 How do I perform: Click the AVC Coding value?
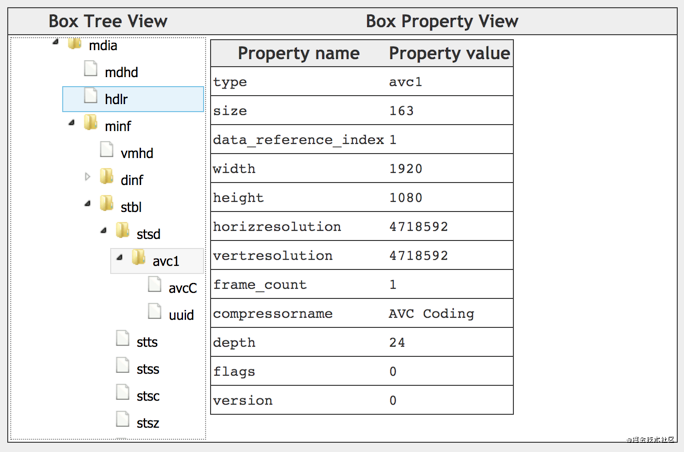pyautogui.click(x=431, y=314)
